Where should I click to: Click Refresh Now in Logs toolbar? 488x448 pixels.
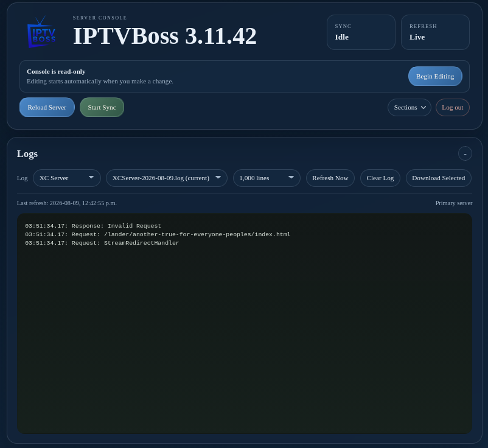[330, 178]
